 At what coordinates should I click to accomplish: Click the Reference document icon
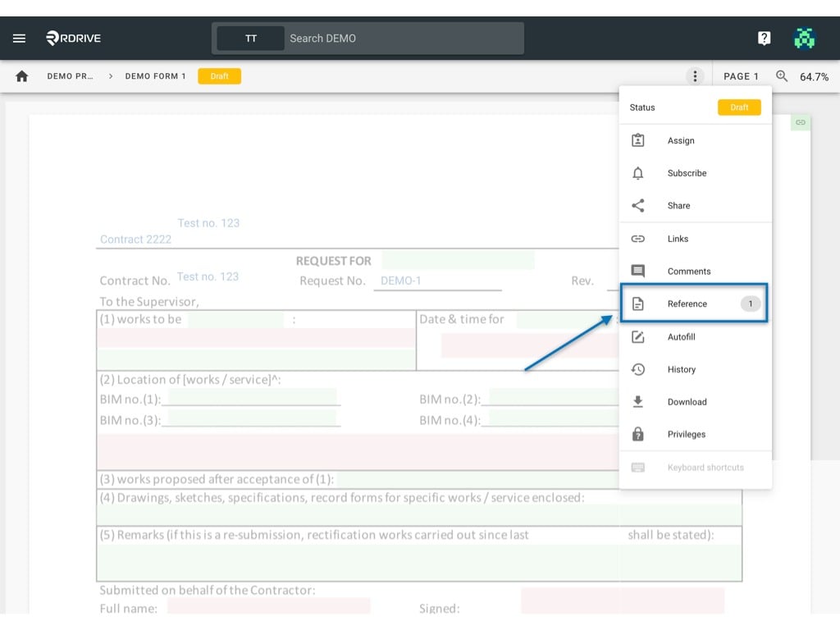(x=637, y=304)
